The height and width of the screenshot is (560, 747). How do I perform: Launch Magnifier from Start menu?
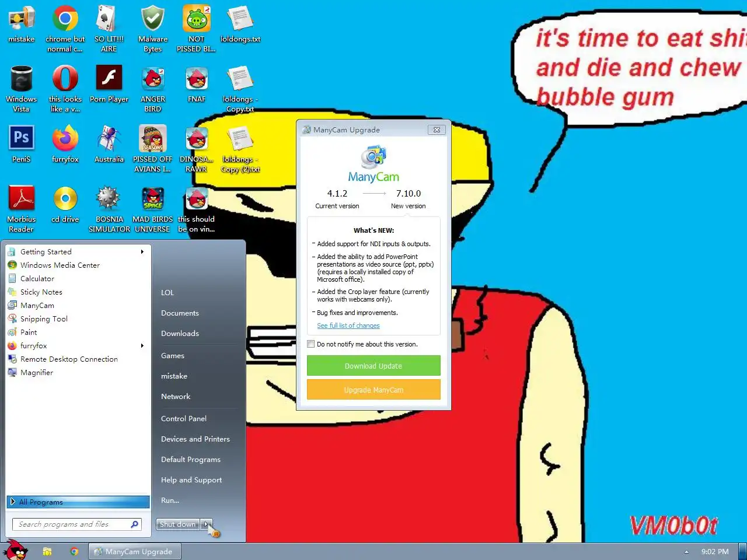pos(78,372)
